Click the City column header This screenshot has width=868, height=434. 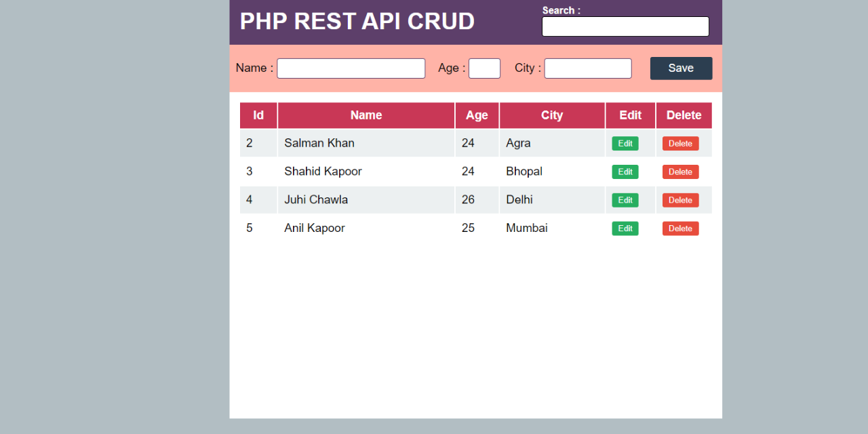pos(552,115)
